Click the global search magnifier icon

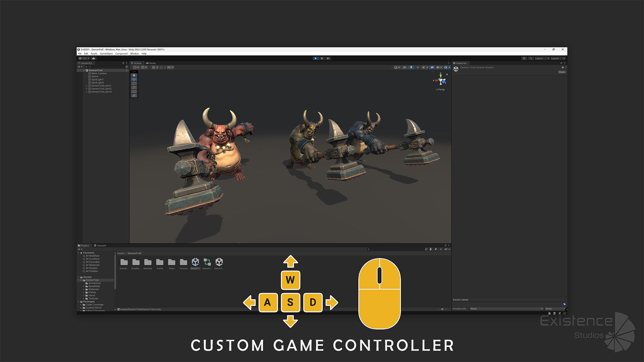(531, 58)
